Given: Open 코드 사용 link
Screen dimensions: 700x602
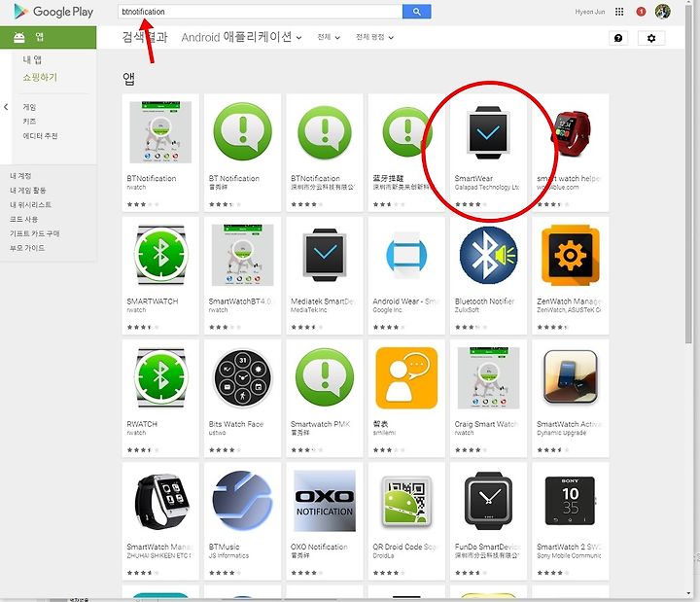Looking at the screenshot, I should [23, 219].
